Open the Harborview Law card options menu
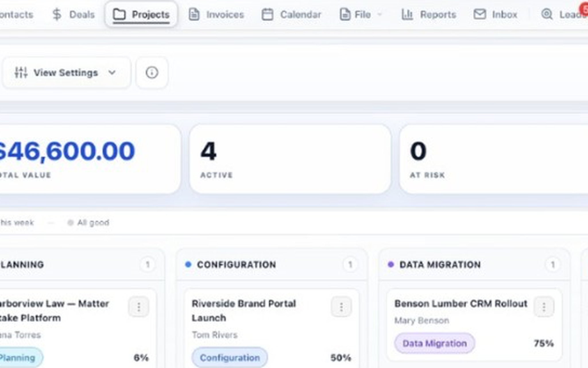 tap(139, 307)
